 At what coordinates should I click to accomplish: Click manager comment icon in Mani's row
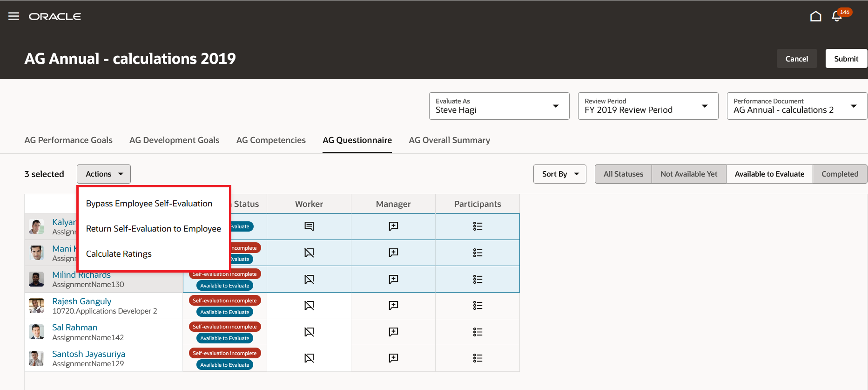pos(393,253)
